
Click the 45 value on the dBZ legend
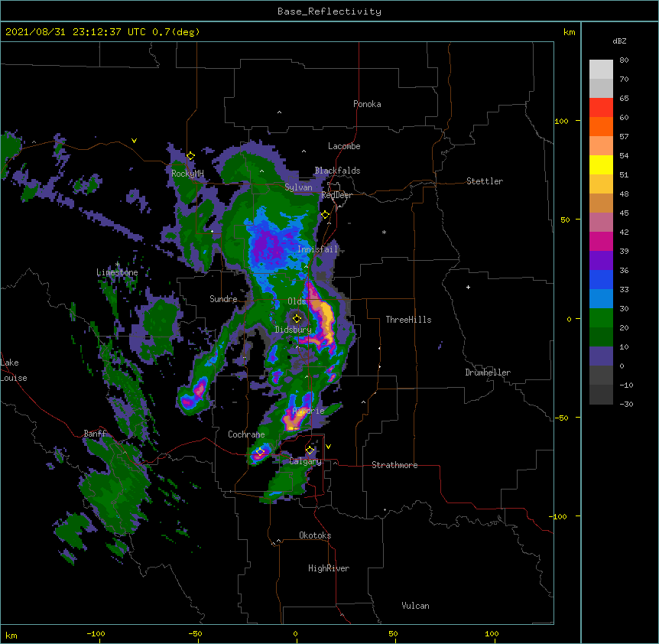pos(624,213)
